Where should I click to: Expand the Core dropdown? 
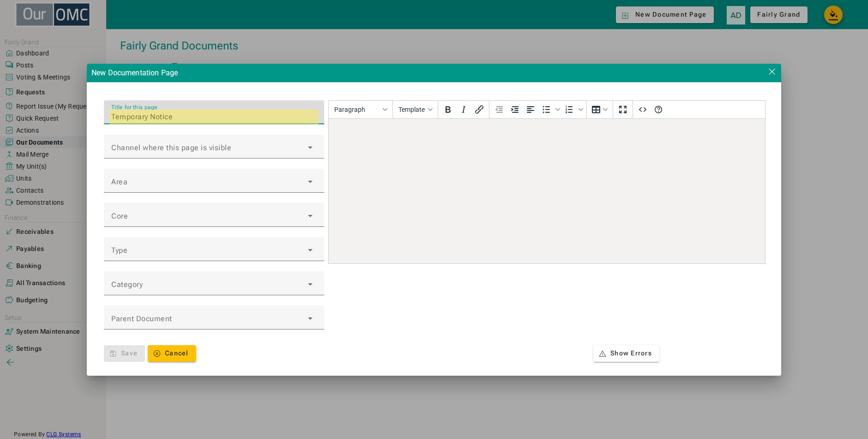[x=214, y=215]
